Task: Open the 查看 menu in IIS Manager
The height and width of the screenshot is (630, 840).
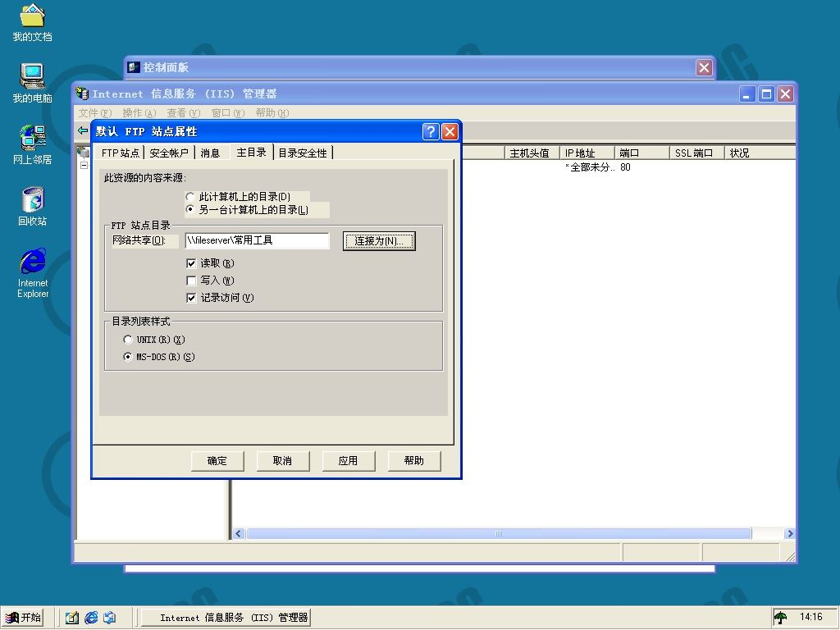Action: [x=183, y=113]
